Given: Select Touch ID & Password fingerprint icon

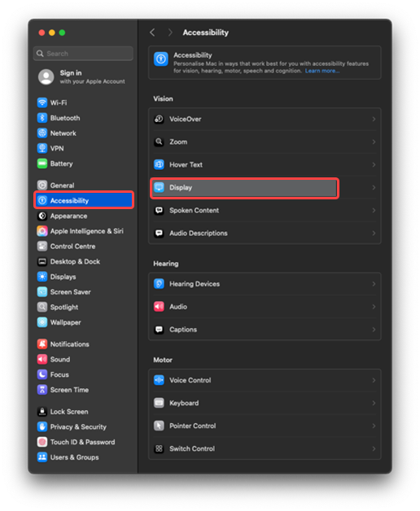Looking at the screenshot, I should pyautogui.click(x=42, y=442).
